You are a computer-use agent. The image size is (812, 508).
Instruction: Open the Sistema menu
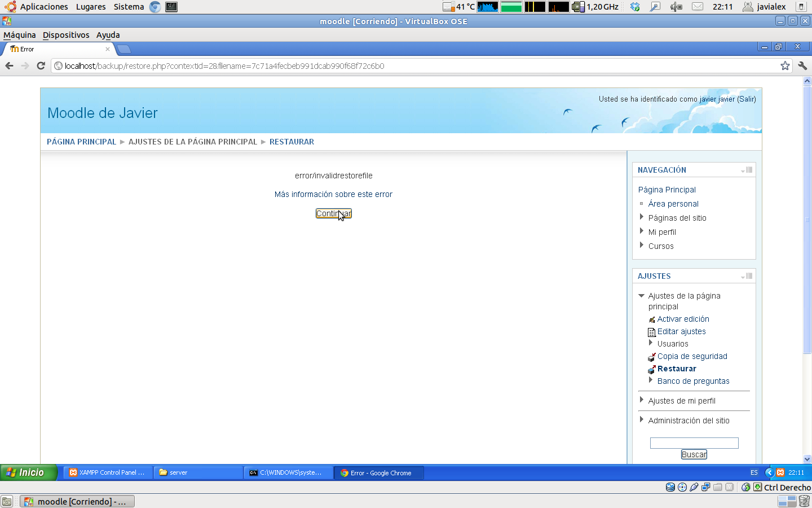[x=129, y=7]
